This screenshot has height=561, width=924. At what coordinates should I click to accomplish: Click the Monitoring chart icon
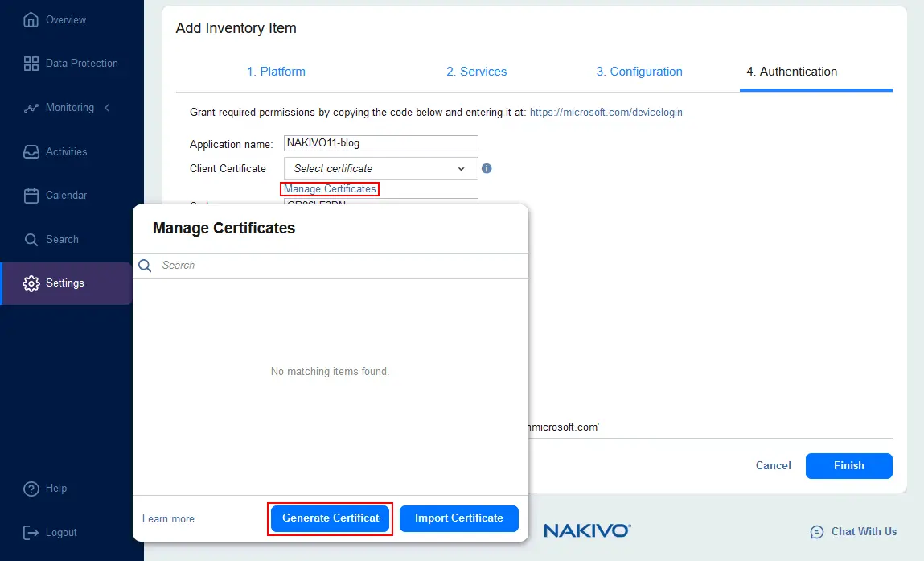(31, 108)
